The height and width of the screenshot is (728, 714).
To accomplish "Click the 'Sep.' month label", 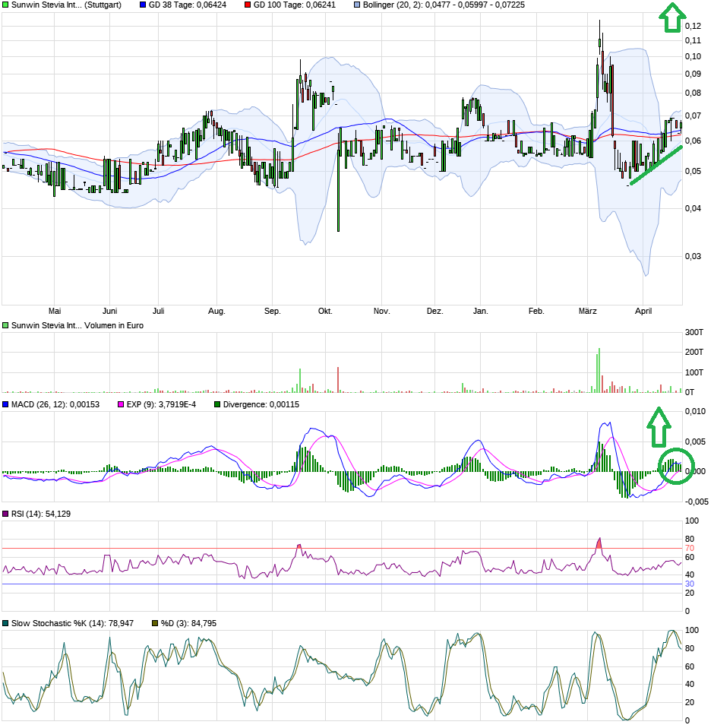I will (x=273, y=311).
